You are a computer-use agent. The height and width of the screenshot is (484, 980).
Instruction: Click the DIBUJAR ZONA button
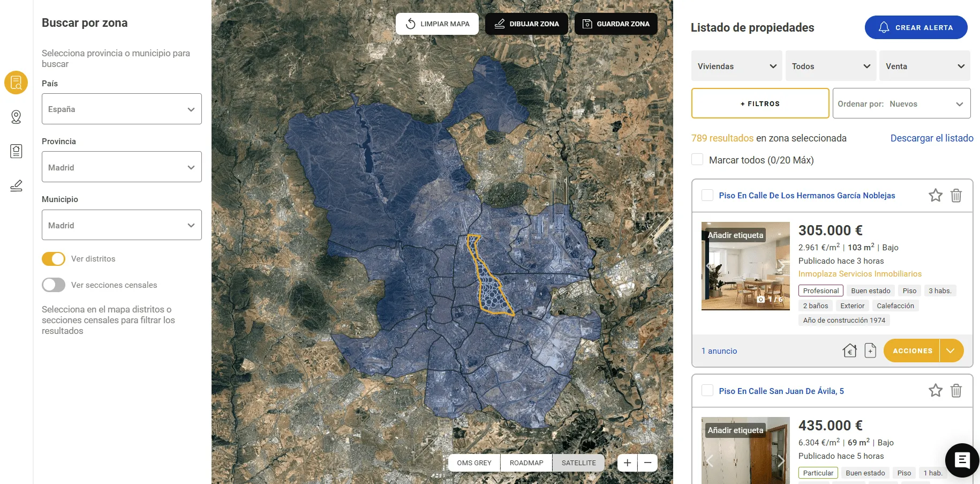(x=526, y=24)
